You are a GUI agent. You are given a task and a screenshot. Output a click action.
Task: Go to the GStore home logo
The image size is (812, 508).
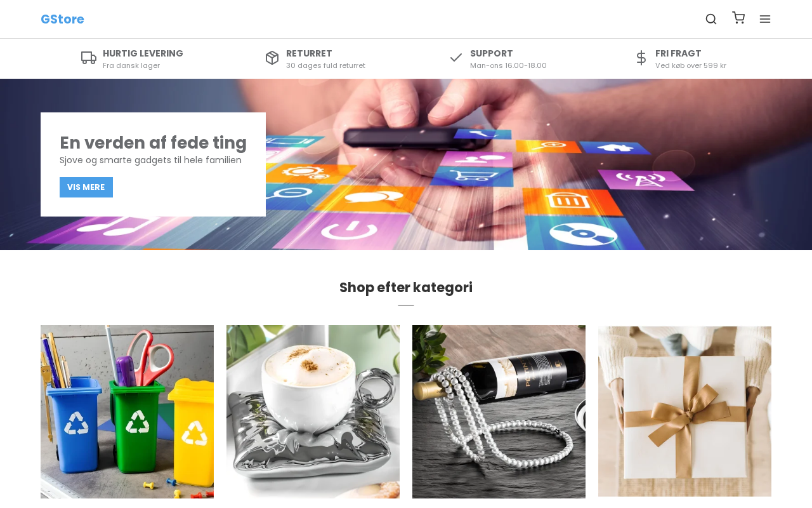click(62, 19)
